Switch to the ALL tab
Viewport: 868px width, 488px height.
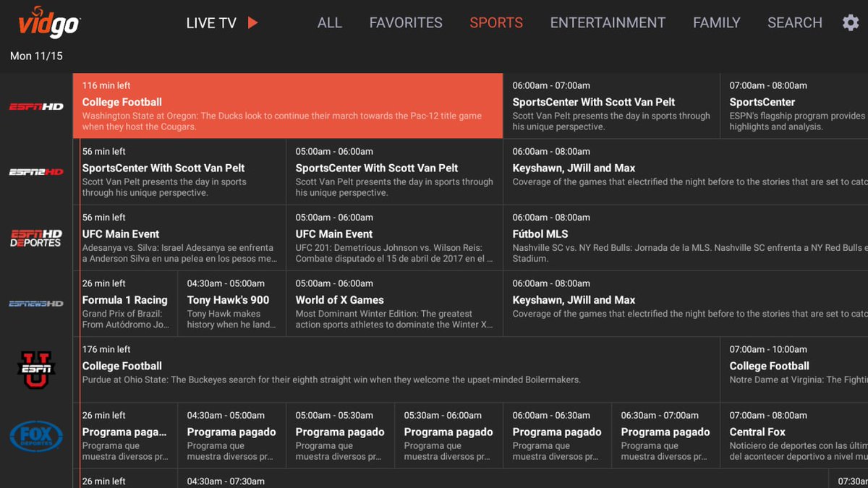pyautogui.click(x=329, y=22)
